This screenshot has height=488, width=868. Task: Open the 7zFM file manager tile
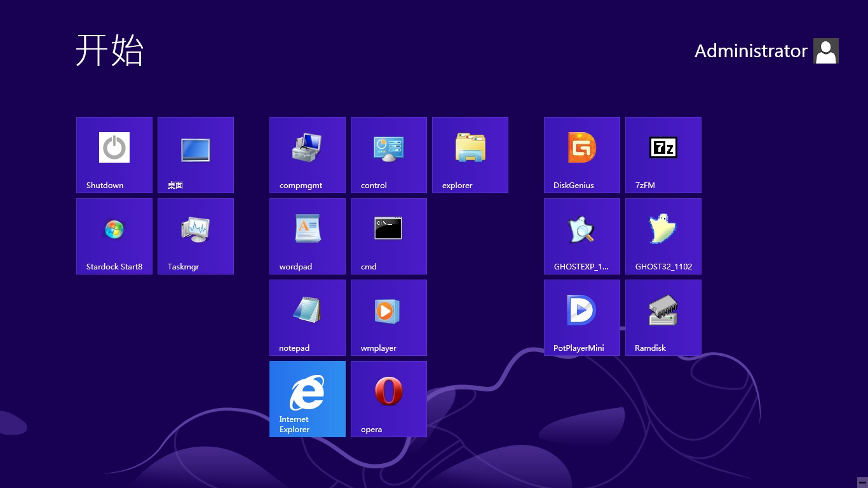(663, 155)
